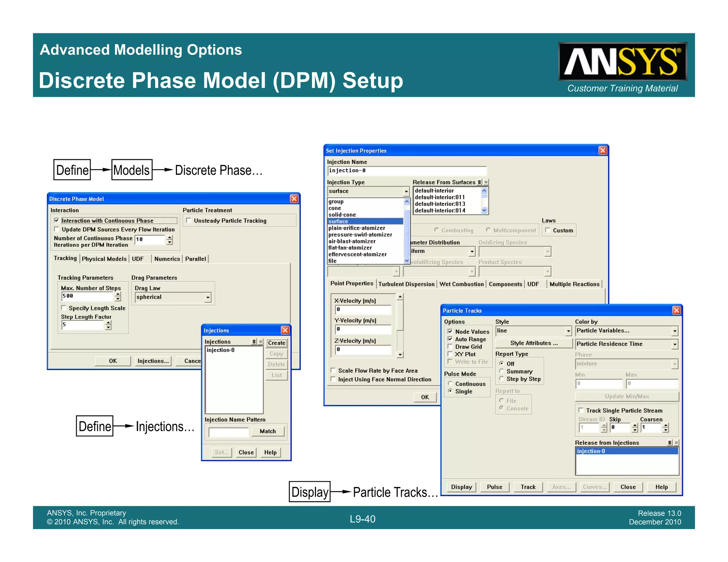
Task: Select Continuous pulse mode
Action: (450, 383)
